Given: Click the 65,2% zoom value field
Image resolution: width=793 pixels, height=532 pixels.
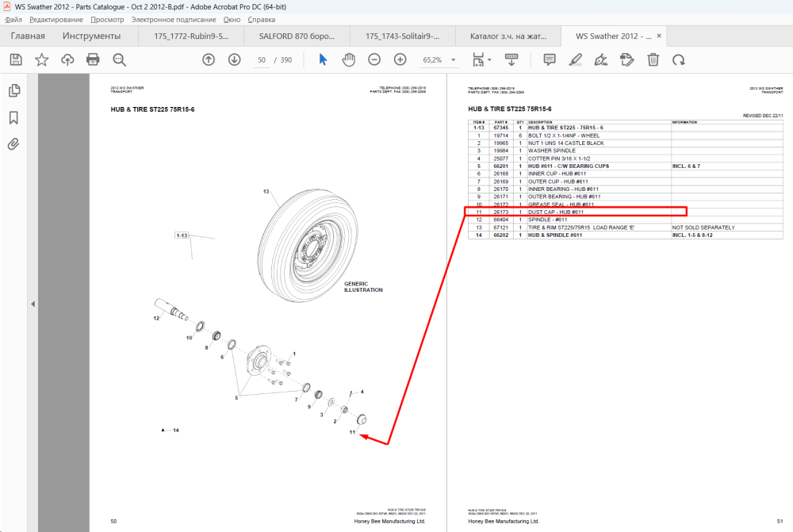Looking at the screenshot, I should [x=432, y=59].
